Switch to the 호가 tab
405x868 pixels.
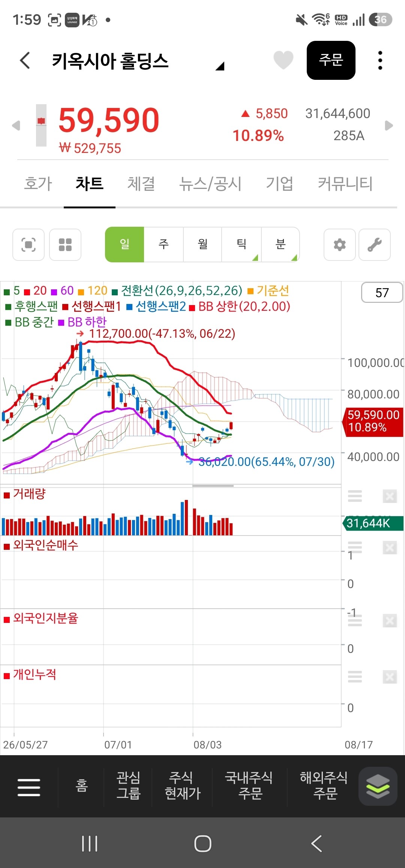[38, 184]
